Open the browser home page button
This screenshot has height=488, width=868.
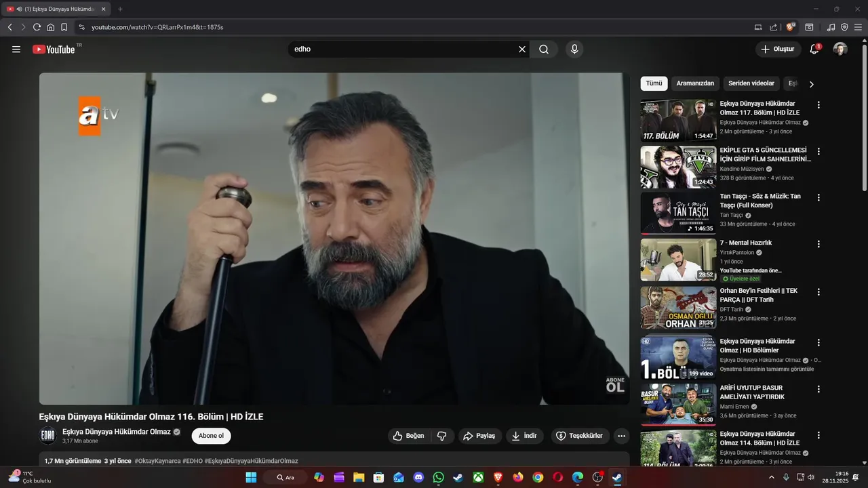click(50, 27)
